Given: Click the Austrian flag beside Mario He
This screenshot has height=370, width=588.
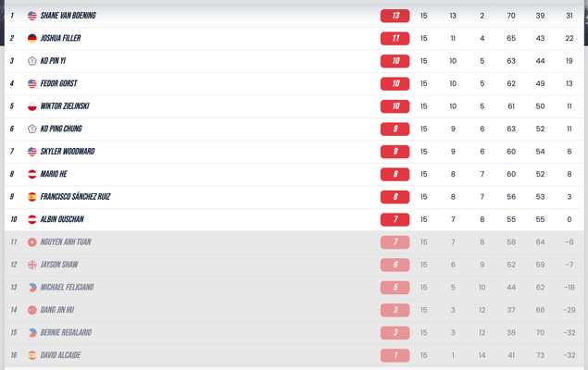Looking at the screenshot, I should coord(32,174).
